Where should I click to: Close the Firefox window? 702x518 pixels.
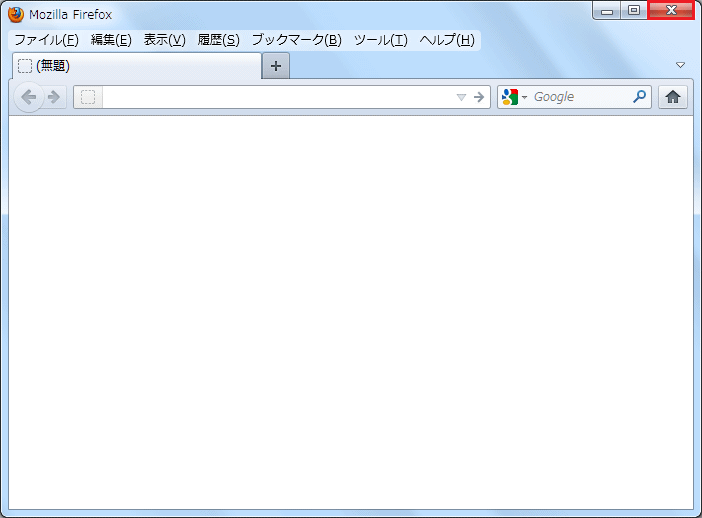point(671,10)
